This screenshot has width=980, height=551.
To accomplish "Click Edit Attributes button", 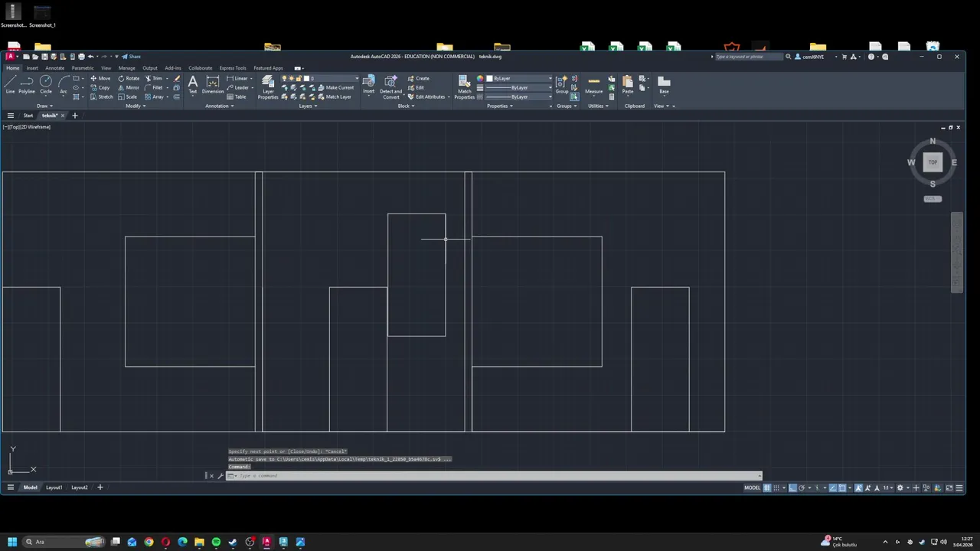I will click(426, 96).
